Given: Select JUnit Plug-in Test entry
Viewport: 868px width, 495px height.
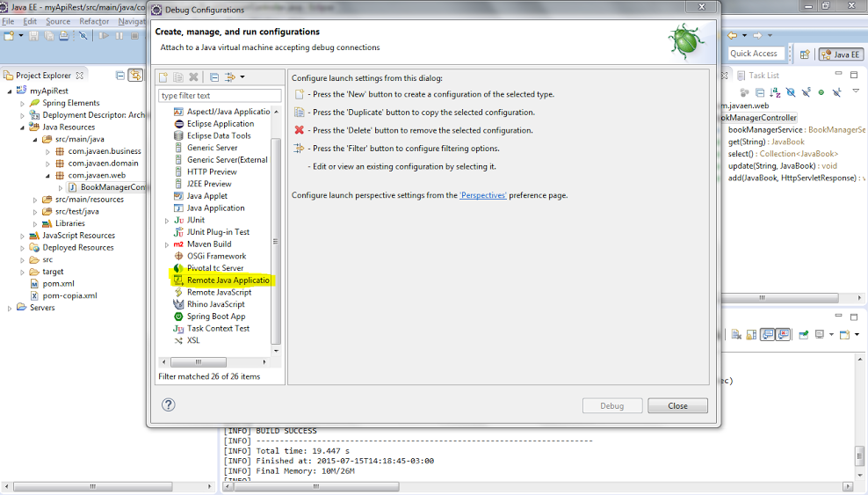Looking at the screenshot, I should [212, 232].
